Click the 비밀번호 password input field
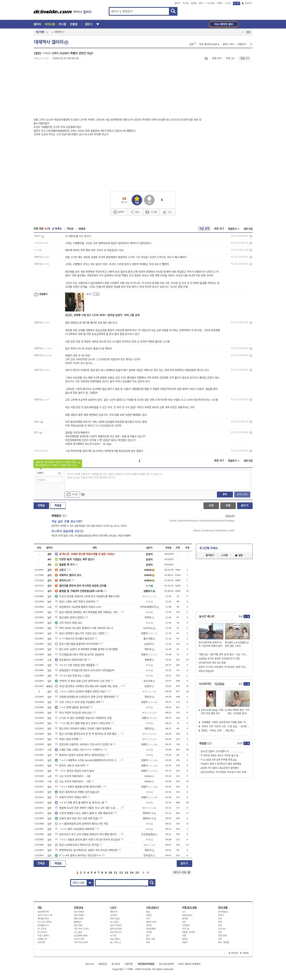Screen dimensions: 286x980 click(49, 480)
